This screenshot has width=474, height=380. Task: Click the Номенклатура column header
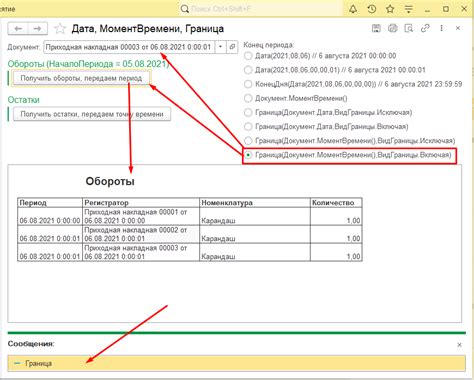pyautogui.click(x=255, y=203)
